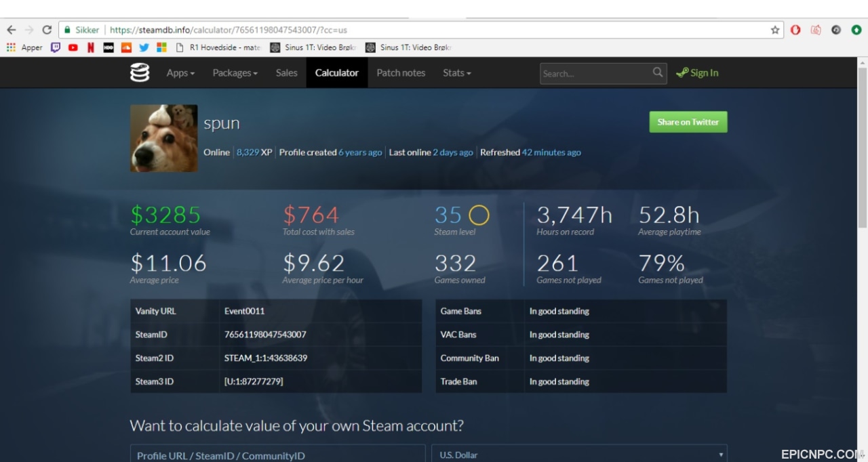Image resolution: width=868 pixels, height=462 pixels.
Task: Open the Twitter bird bookmark icon
Action: [x=144, y=47]
